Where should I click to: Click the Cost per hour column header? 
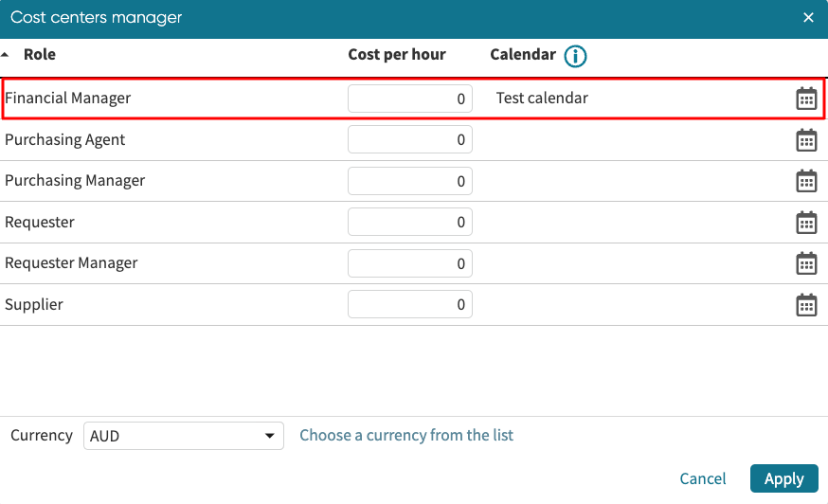coord(397,55)
